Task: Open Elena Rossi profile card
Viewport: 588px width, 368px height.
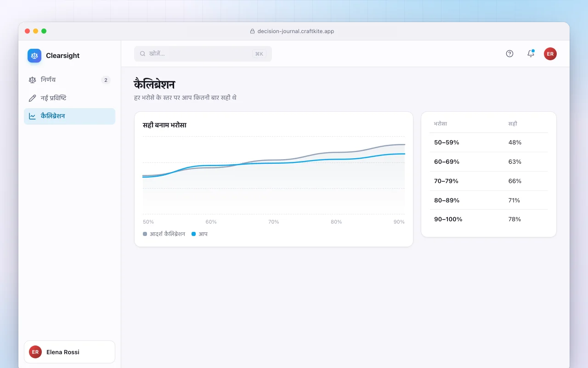Action: [x=69, y=352]
